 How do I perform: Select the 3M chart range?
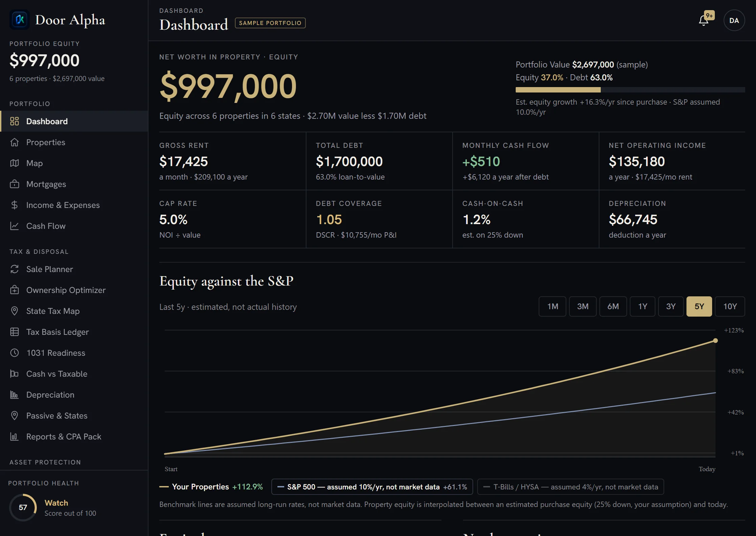coord(583,306)
